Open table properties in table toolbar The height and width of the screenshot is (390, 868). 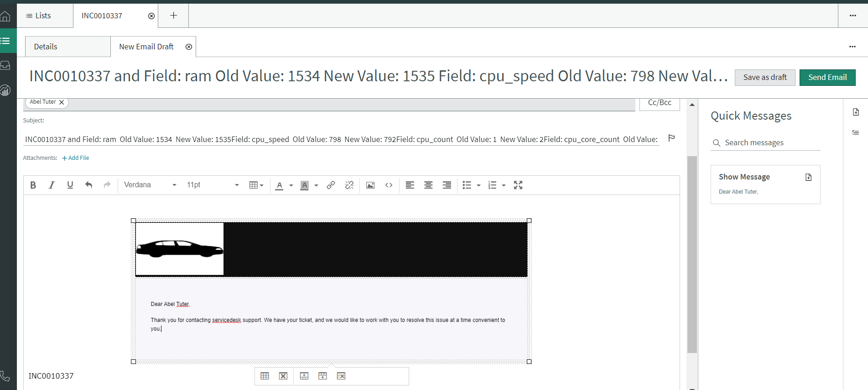[265, 376]
